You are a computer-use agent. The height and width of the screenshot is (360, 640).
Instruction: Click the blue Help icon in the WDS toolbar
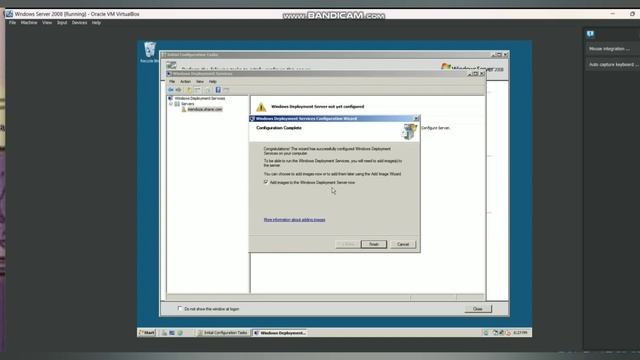218,90
